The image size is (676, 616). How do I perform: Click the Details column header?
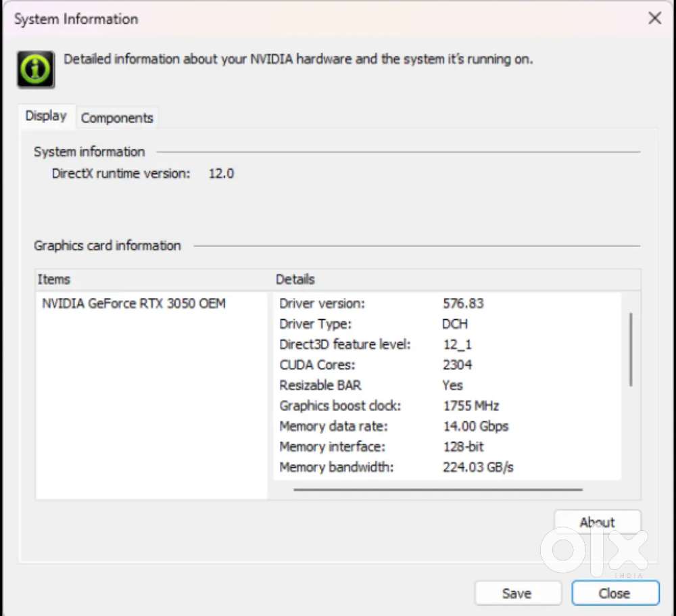pyautogui.click(x=295, y=279)
